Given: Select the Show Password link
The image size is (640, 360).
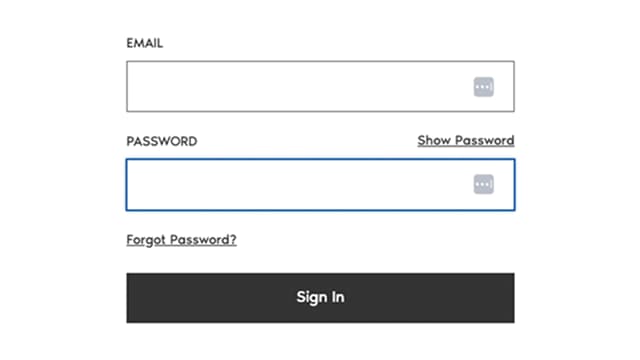Looking at the screenshot, I should pos(466,140).
